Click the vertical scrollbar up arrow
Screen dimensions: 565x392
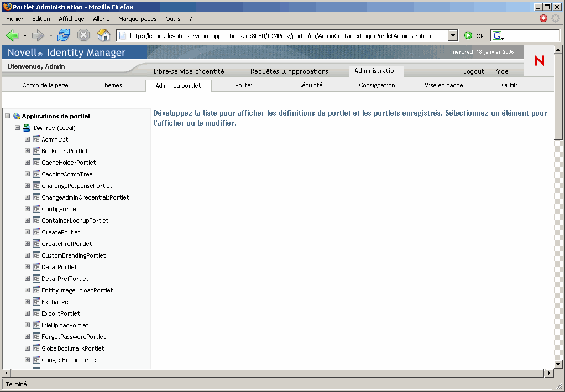click(558, 50)
